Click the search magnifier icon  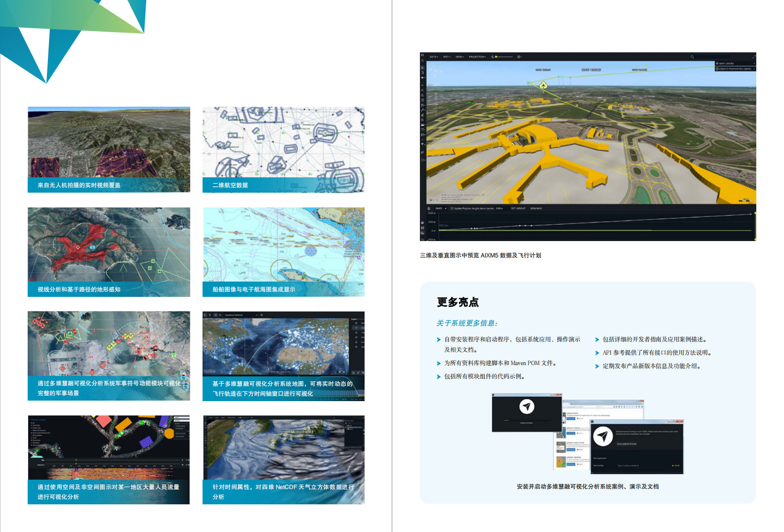(692, 57)
